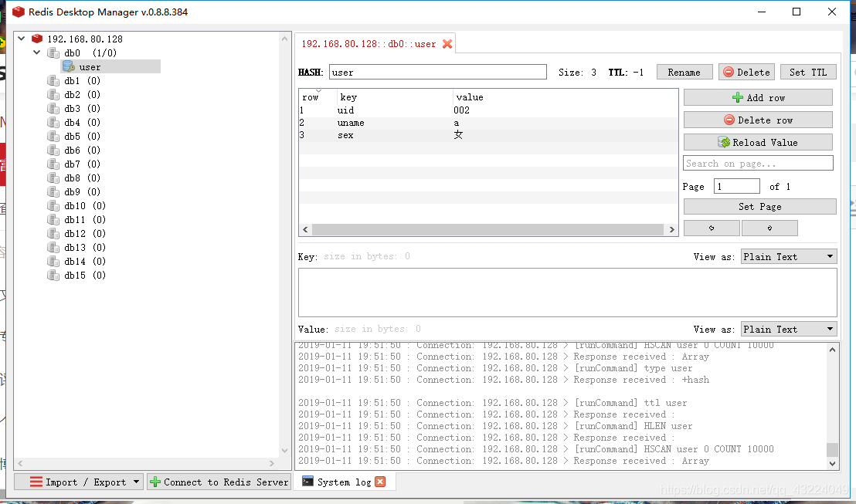The width and height of the screenshot is (856, 504).
Task: Open the db4 (0) database
Action: tap(82, 122)
